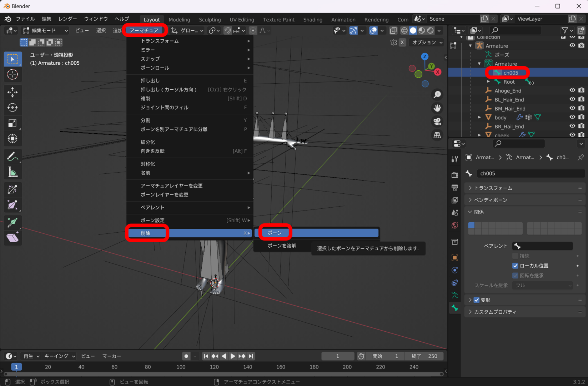This screenshot has height=386, width=588.
Task: Open the Object properties tab icon
Action: click(x=454, y=257)
